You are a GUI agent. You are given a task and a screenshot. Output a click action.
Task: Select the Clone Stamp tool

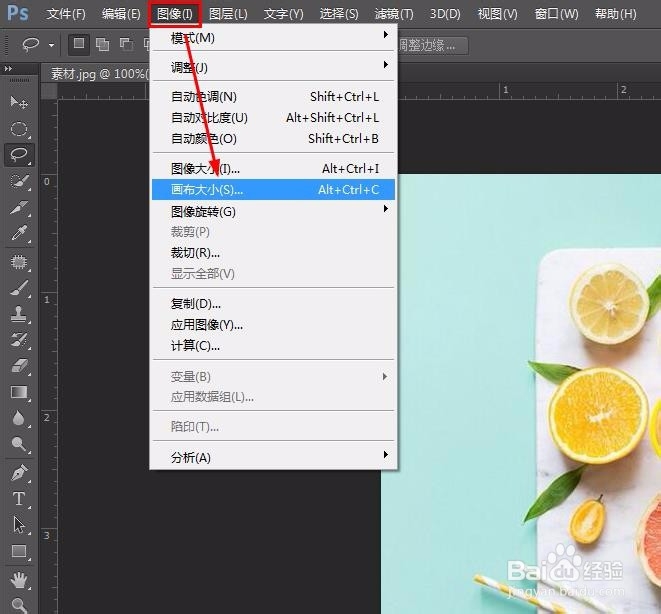(19, 314)
